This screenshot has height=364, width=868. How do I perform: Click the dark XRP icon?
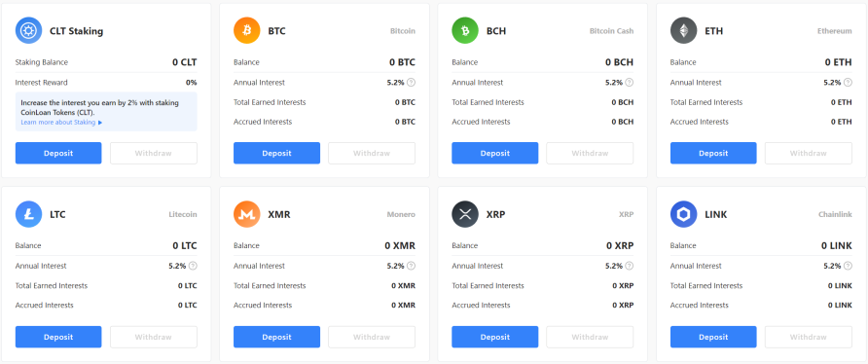(465, 214)
